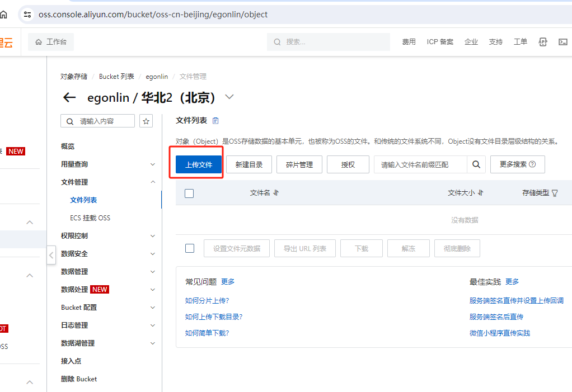Tick the checkbox beside 设置文件元数据
This screenshot has width=572, height=392.
click(190, 248)
